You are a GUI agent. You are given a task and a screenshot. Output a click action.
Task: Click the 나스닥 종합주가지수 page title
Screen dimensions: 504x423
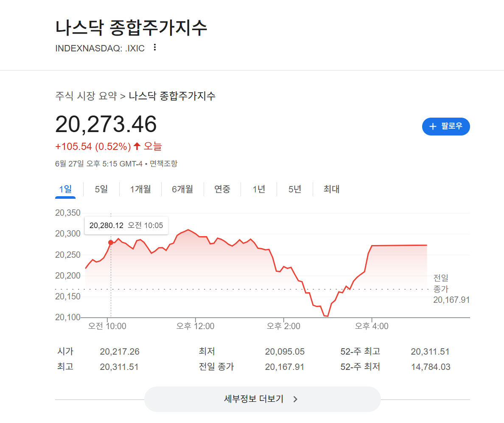[x=131, y=28]
